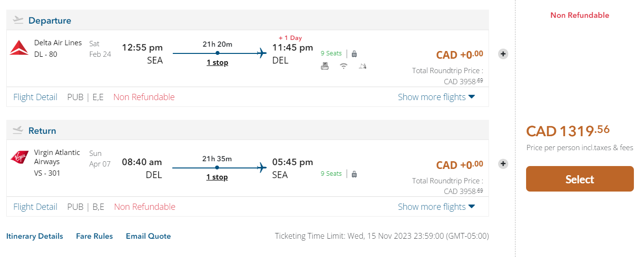Show more flights for departure
644x257 pixels.
point(436,97)
